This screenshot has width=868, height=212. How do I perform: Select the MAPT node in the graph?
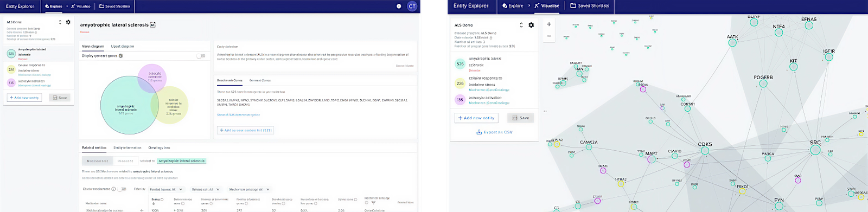651,159
